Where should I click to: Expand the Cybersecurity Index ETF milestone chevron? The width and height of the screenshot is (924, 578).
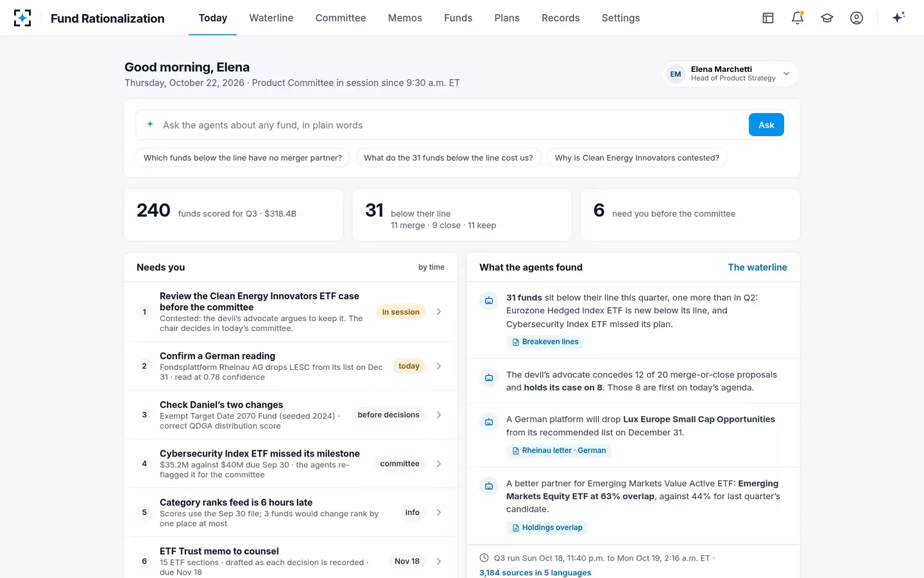pos(439,464)
